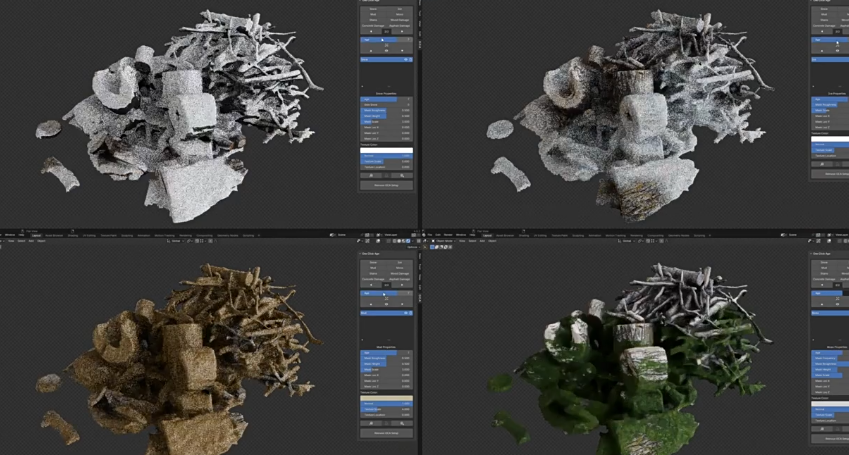Image resolution: width=849 pixels, height=455 pixels.
Task: Toggle visibility of the Mud layer entry
Action: [406, 313]
